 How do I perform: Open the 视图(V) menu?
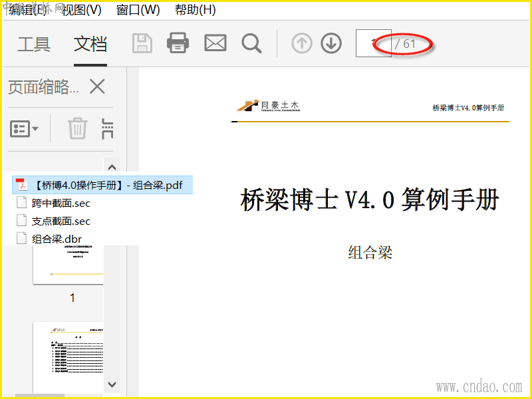(82, 10)
